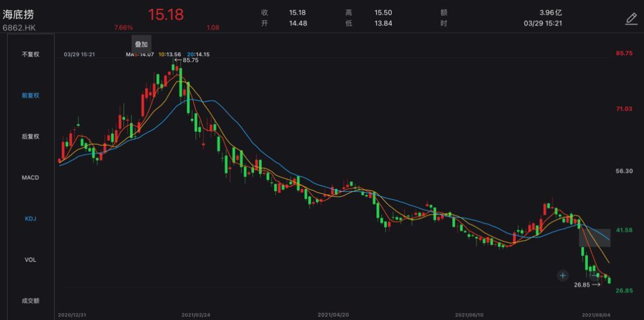Screen dimensions: 644x320
Task: Click the current price 15.18 in red
Action: tap(166, 14)
